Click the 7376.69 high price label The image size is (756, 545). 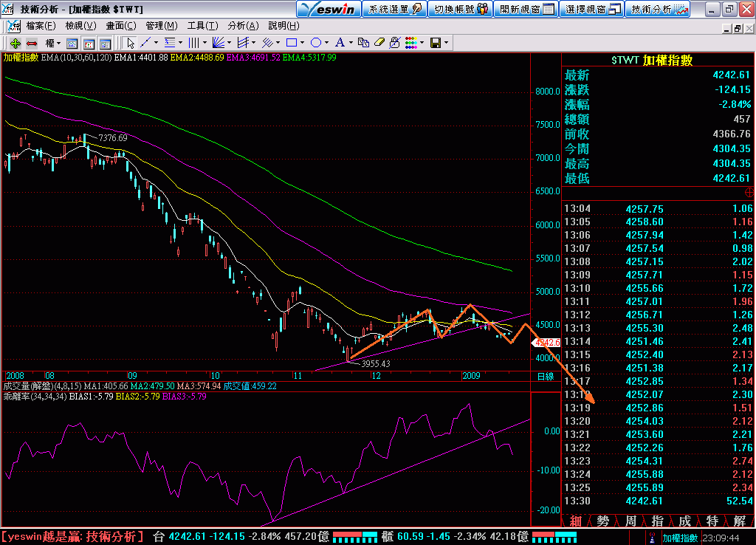pos(113,138)
